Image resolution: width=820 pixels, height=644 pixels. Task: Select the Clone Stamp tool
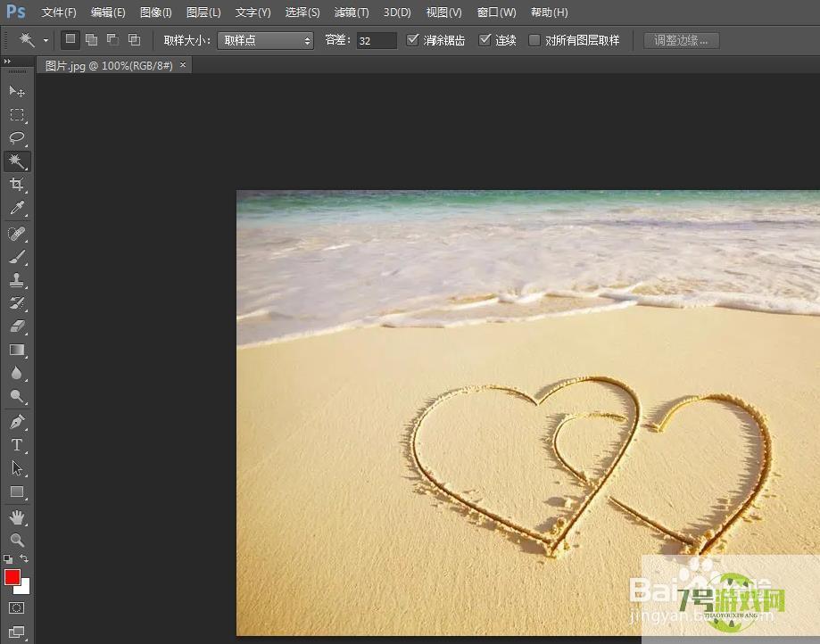17,280
